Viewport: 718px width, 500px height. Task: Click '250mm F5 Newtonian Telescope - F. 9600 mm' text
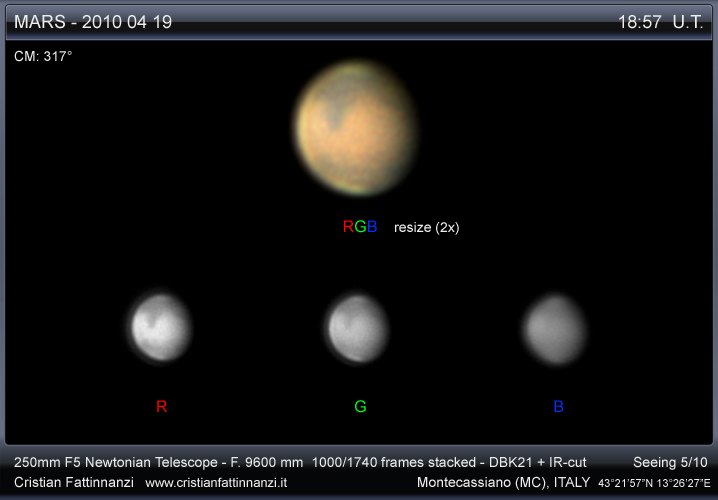click(158, 462)
